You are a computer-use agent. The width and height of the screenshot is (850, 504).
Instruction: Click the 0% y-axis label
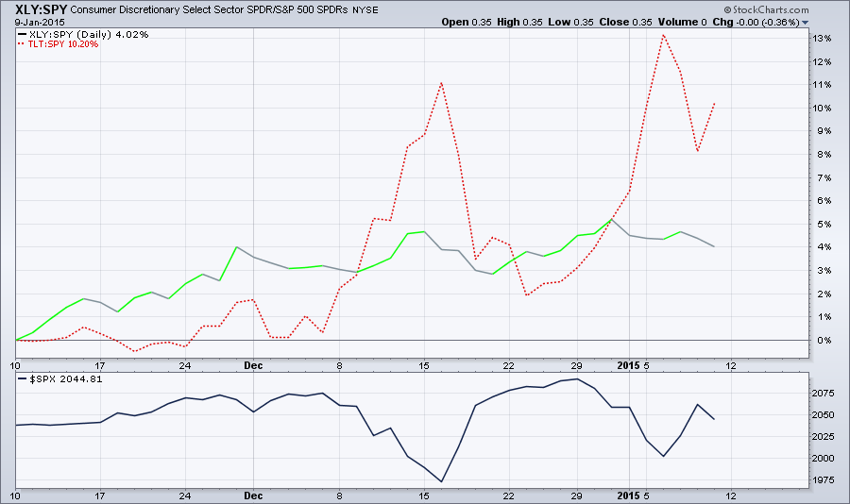pos(824,341)
